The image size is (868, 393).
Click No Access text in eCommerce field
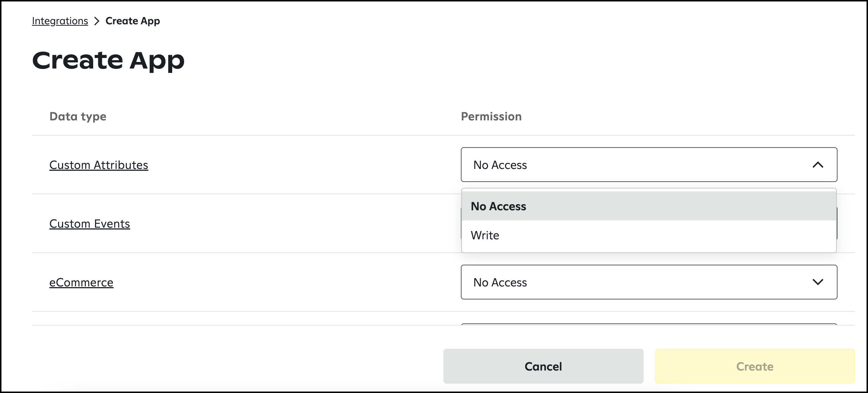click(500, 282)
